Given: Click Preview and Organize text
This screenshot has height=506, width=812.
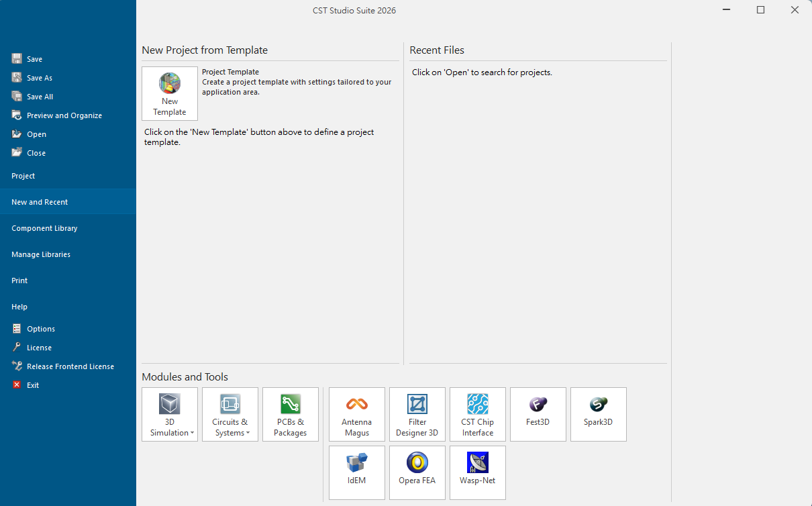Looking at the screenshot, I should click(64, 115).
